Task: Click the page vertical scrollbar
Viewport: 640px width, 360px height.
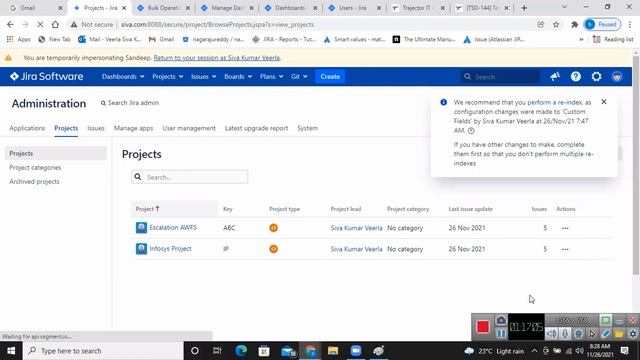Action: tap(636, 165)
